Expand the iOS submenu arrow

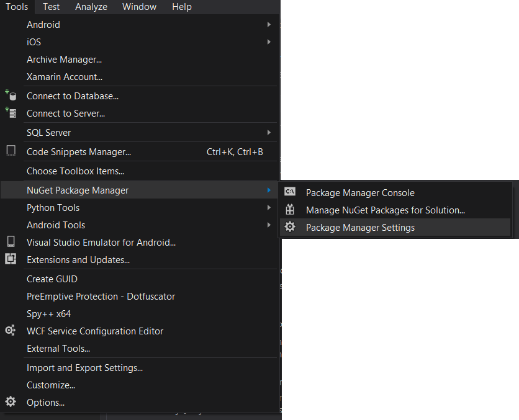[x=269, y=42]
